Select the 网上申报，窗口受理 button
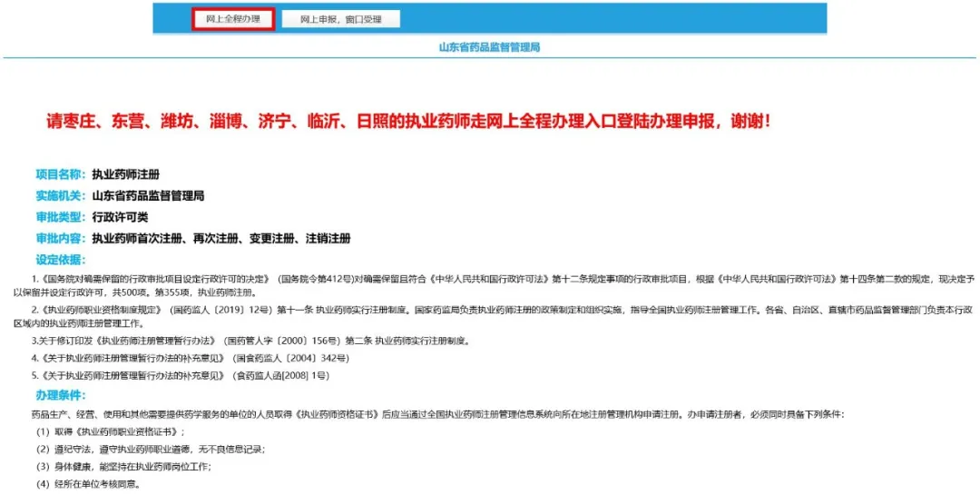This screenshot has width=980, height=495. point(340,19)
